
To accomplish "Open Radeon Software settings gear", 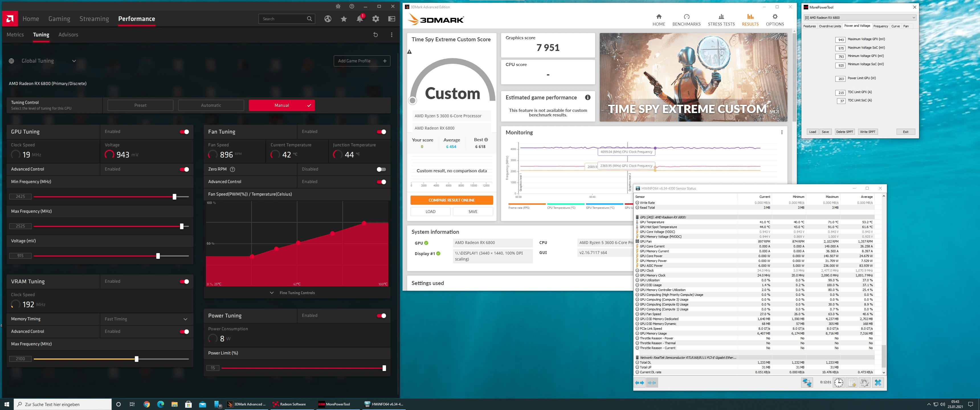I will pyautogui.click(x=375, y=19).
